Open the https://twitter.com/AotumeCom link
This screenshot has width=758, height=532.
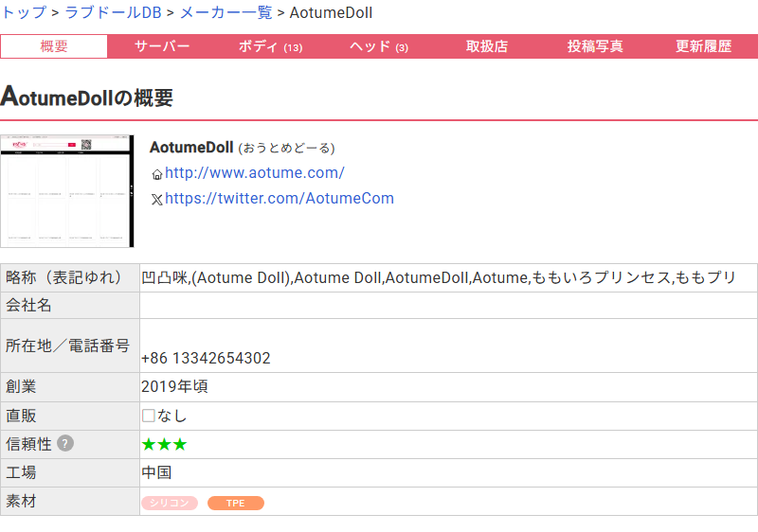click(280, 199)
